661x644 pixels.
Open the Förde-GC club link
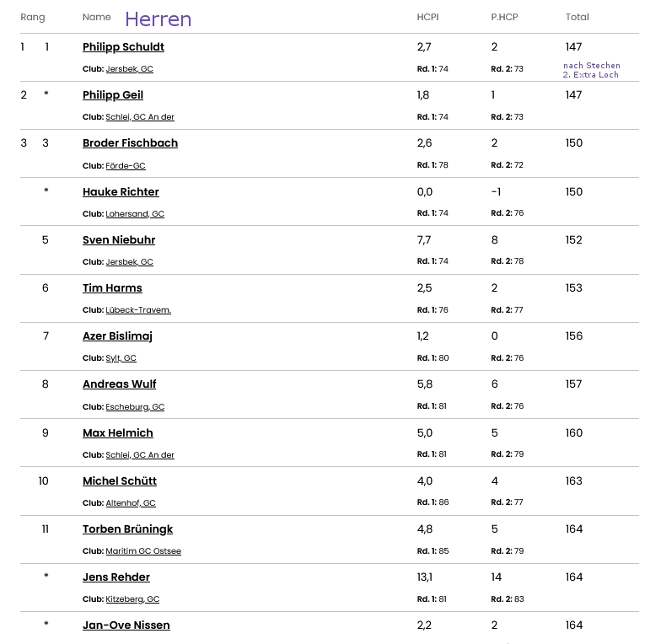tap(125, 165)
